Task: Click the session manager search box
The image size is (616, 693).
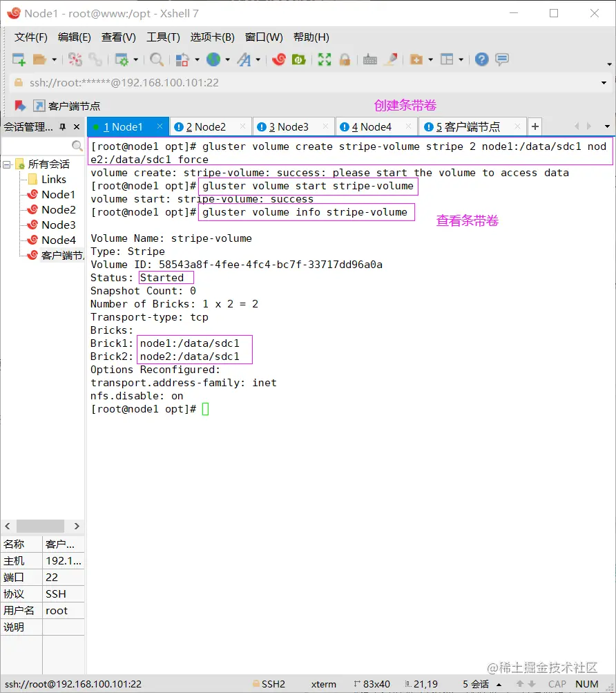Action: click(42, 145)
